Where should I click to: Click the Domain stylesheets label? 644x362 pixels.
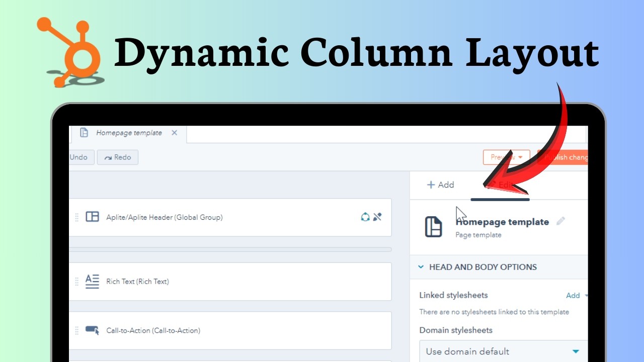coord(456,330)
